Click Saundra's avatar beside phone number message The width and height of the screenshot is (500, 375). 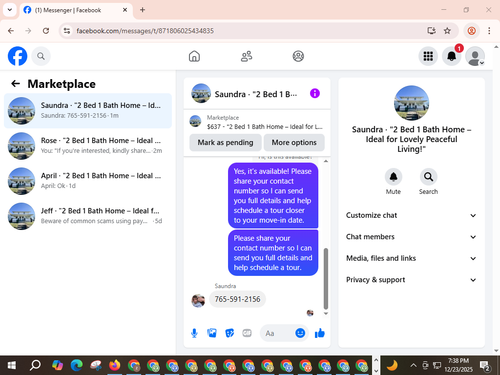[x=198, y=301]
